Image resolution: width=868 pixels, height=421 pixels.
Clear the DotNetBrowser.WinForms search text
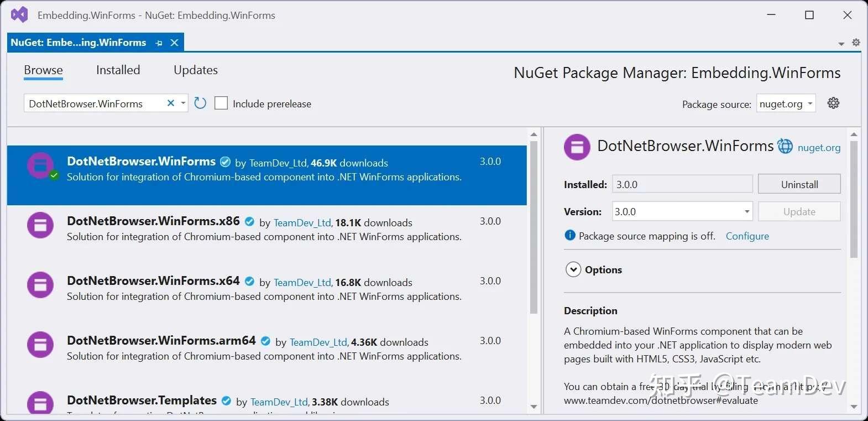coord(171,103)
